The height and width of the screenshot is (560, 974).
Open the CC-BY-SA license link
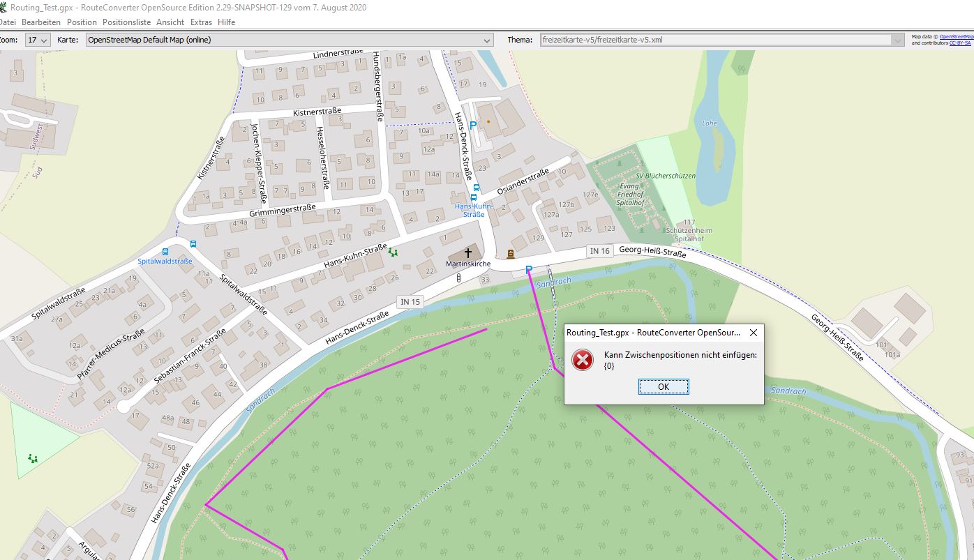pyautogui.click(x=960, y=43)
